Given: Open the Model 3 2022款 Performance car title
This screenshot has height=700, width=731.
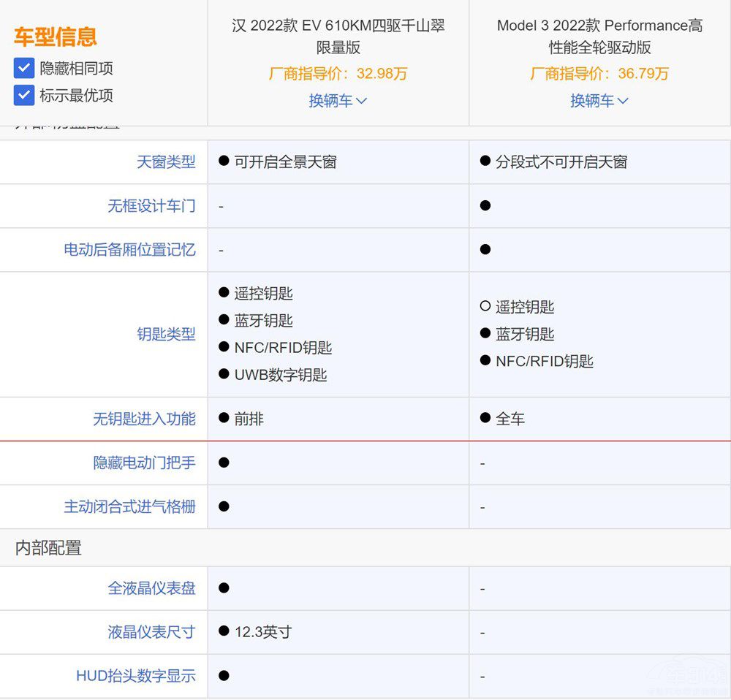Looking at the screenshot, I should click(x=599, y=37).
